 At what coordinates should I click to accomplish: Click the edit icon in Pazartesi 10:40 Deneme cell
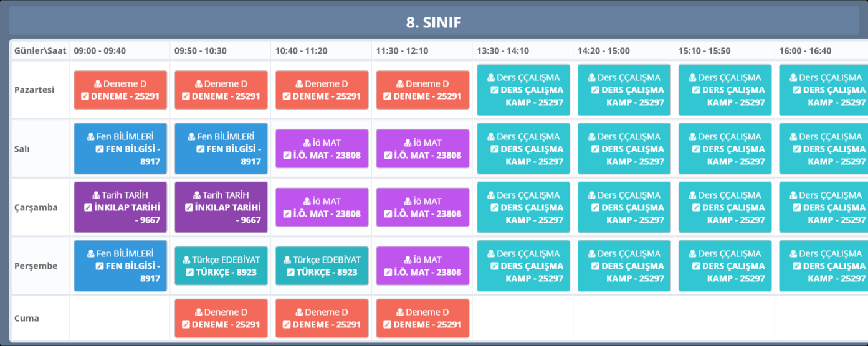286,96
